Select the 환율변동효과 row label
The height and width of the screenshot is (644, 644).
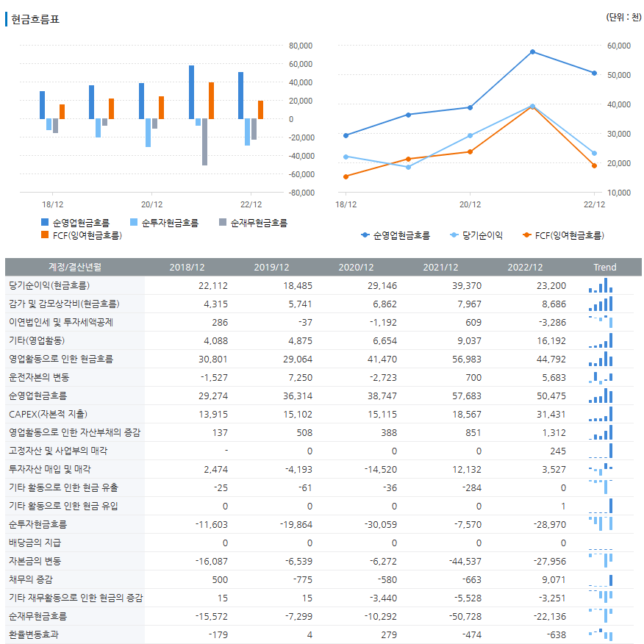click(34, 635)
